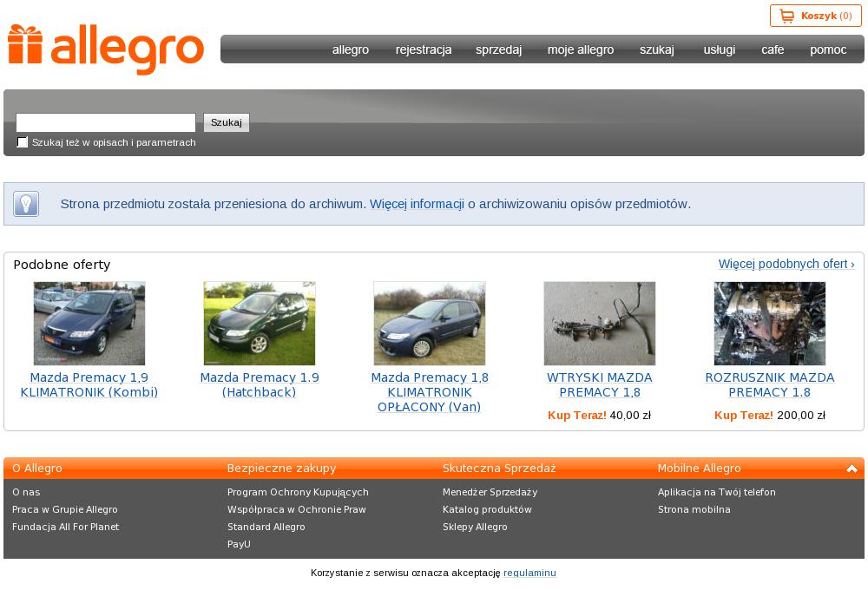The image size is (868, 590).
Task: Open the Mazda Premacy Kombi thumbnail
Action: pos(89,323)
